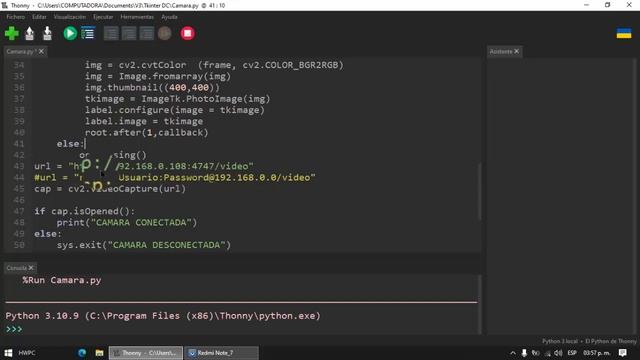The width and height of the screenshot is (640, 360).
Task: Switch to Redmi Note_7 taskbar window
Action: point(221,353)
